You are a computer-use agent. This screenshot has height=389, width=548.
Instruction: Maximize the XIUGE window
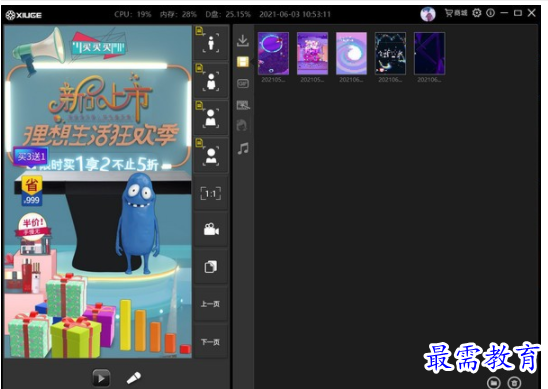(518, 13)
